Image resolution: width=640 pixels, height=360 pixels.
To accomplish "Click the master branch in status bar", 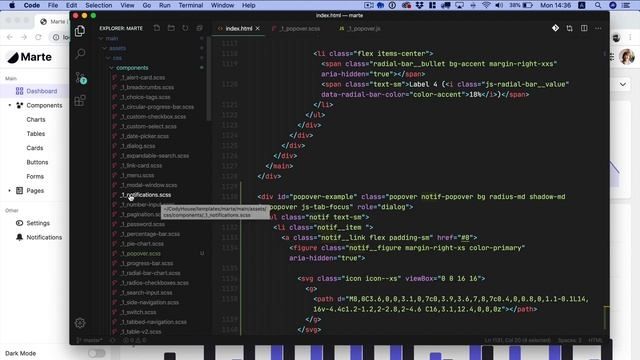I will [89, 340].
